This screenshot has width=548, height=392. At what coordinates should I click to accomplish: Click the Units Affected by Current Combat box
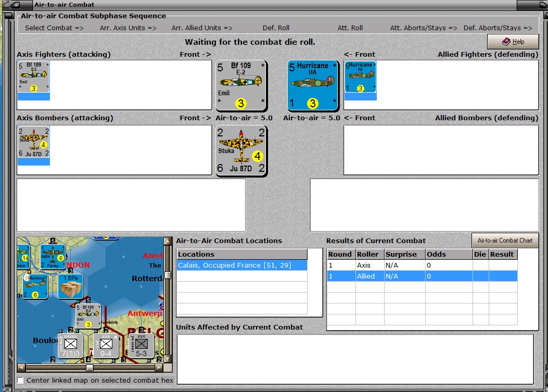click(x=355, y=360)
